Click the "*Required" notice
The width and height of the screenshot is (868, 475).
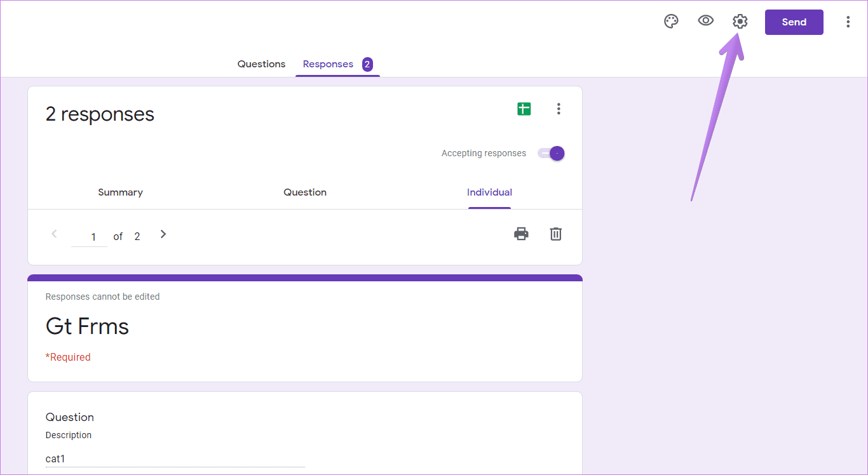point(68,357)
